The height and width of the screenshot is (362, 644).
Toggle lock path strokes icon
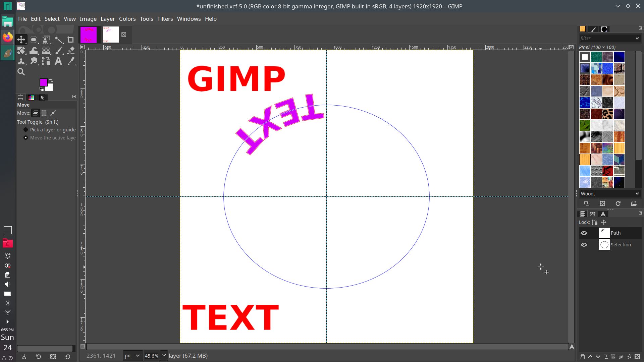point(595,222)
